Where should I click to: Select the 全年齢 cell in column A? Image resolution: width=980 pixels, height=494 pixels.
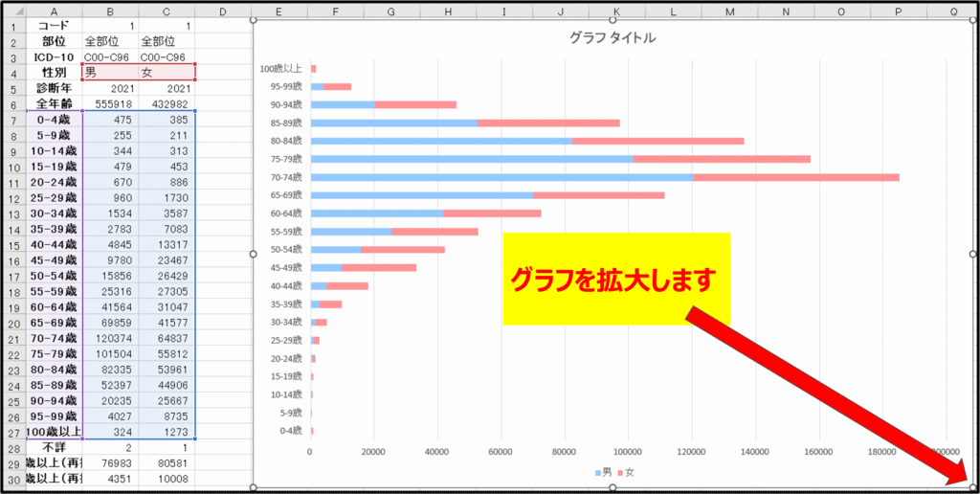coord(53,102)
